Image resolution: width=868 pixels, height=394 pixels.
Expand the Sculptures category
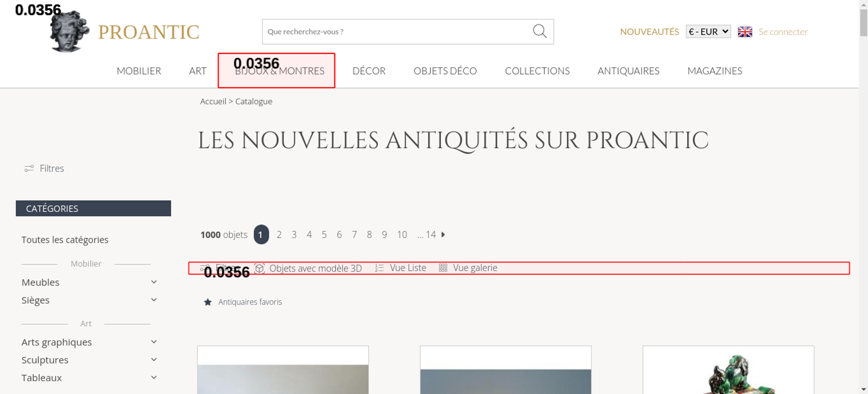[x=154, y=360]
